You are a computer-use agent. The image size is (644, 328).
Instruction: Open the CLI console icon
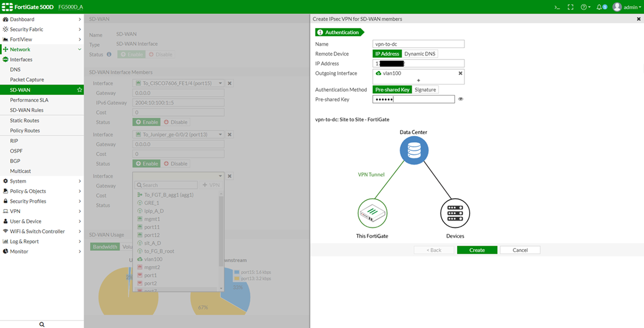557,7
